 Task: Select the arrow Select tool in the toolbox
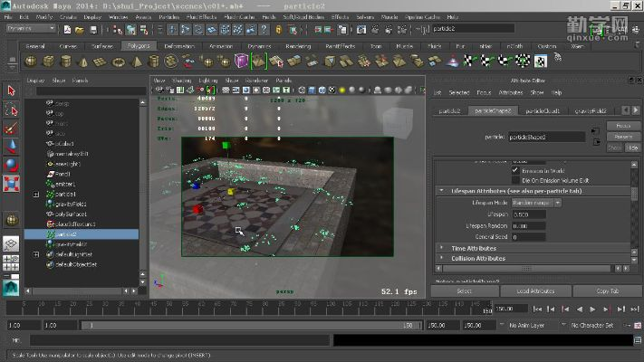coord(11,90)
